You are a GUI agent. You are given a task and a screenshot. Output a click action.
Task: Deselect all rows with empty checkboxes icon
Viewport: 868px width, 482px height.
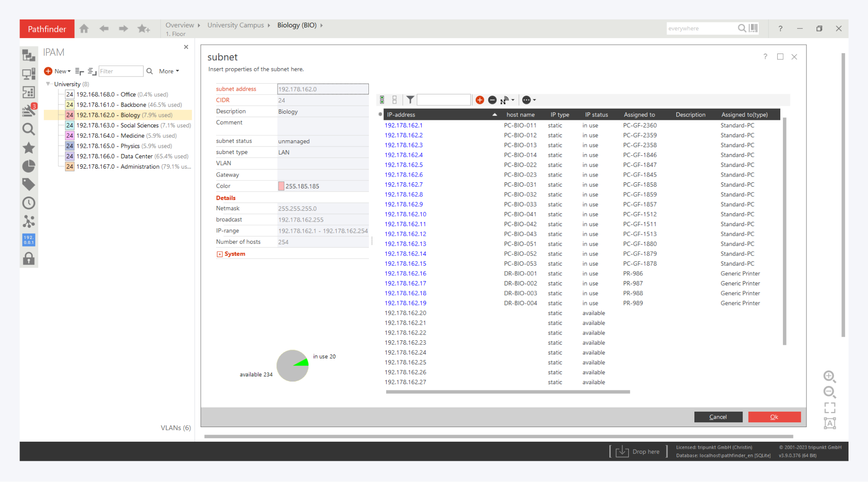coord(394,100)
